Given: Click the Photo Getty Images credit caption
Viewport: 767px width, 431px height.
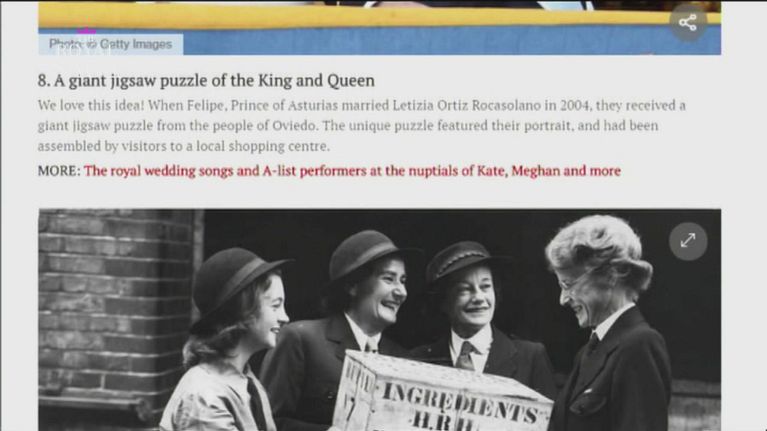Looking at the screenshot, I should click(111, 45).
